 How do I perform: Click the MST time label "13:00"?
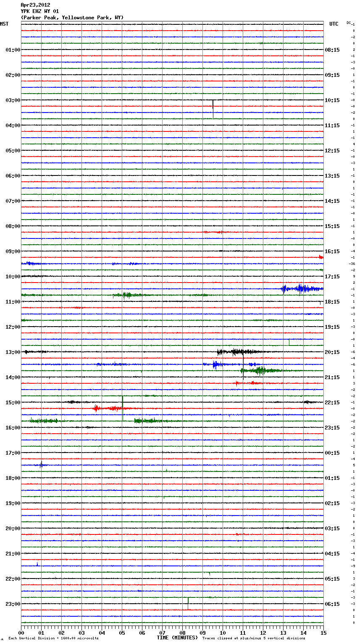click(x=13, y=352)
